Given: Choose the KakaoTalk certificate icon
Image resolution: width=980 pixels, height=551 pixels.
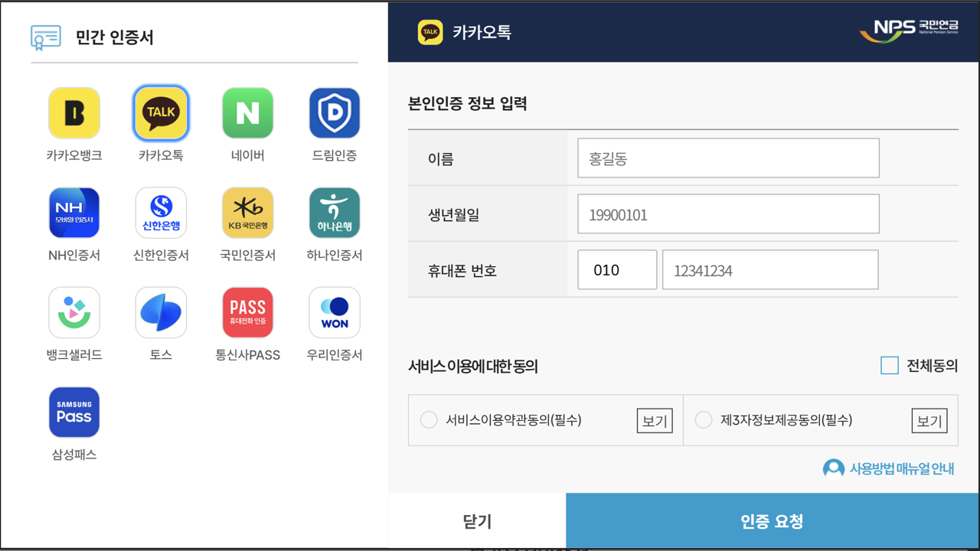Looking at the screenshot, I should pos(161,113).
